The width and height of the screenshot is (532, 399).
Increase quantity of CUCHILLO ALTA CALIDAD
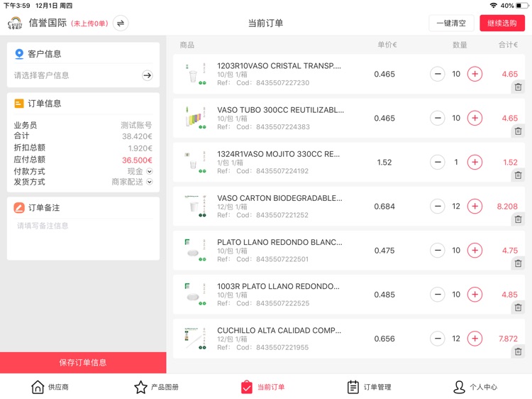(x=475, y=339)
